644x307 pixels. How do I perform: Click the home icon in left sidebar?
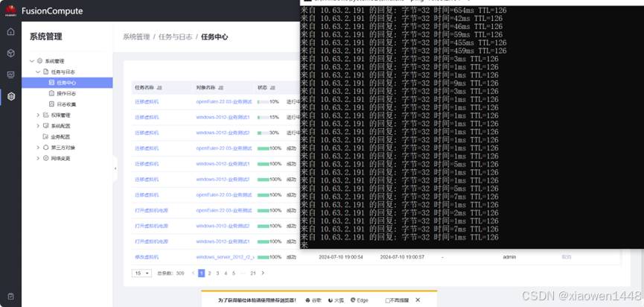pos(10,32)
